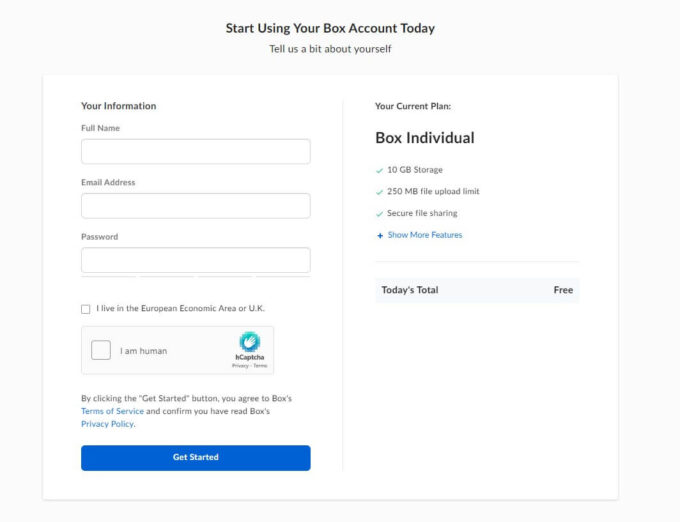Click the 250 MB file upload limit text
This screenshot has width=680, height=522.
pos(433,192)
